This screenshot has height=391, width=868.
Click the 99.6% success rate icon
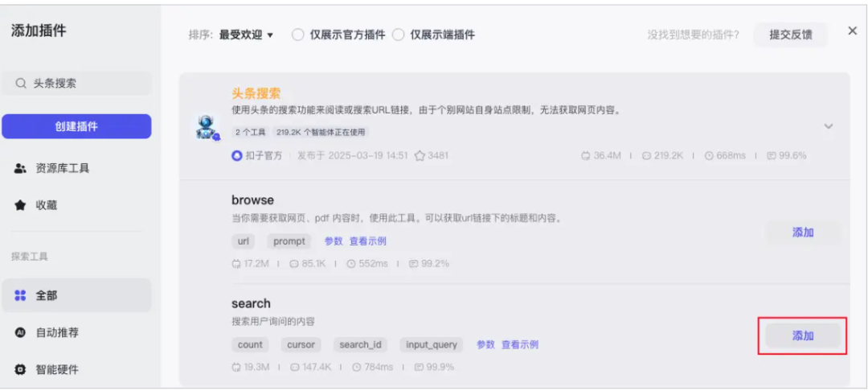pyautogui.click(x=771, y=156)
